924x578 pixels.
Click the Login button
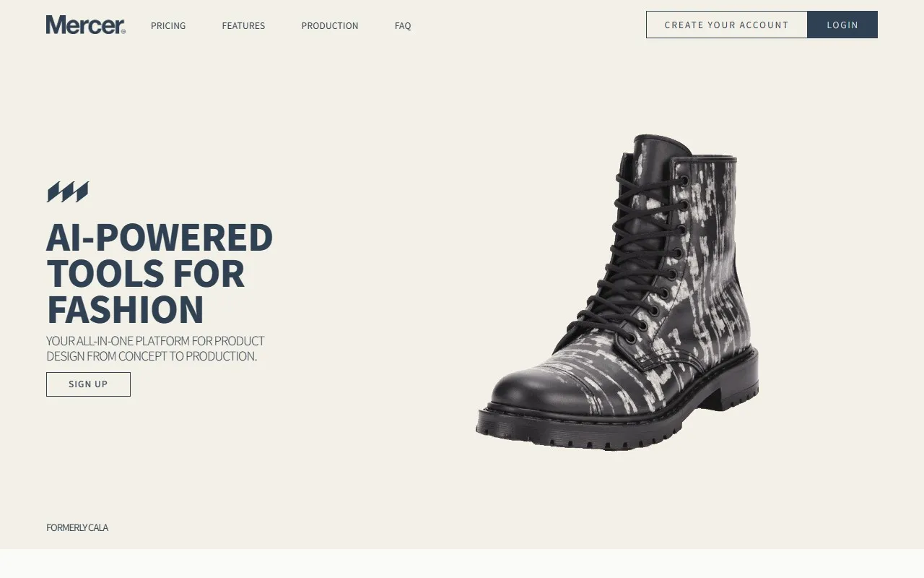pyautogui.click(x=842, y=25)
